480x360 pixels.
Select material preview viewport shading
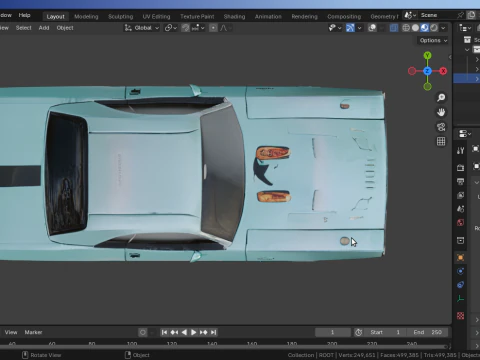[x=424, y=28]
